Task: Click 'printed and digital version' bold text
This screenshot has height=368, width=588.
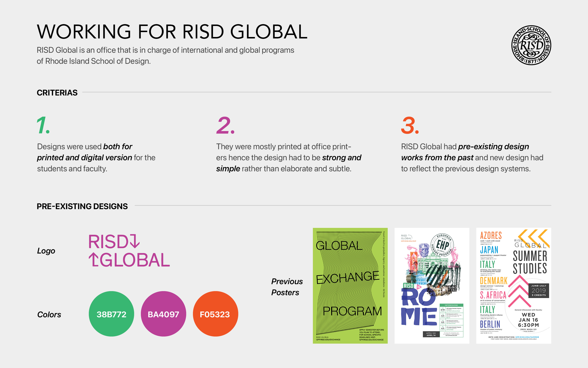Action: click(x=85, y=158)
